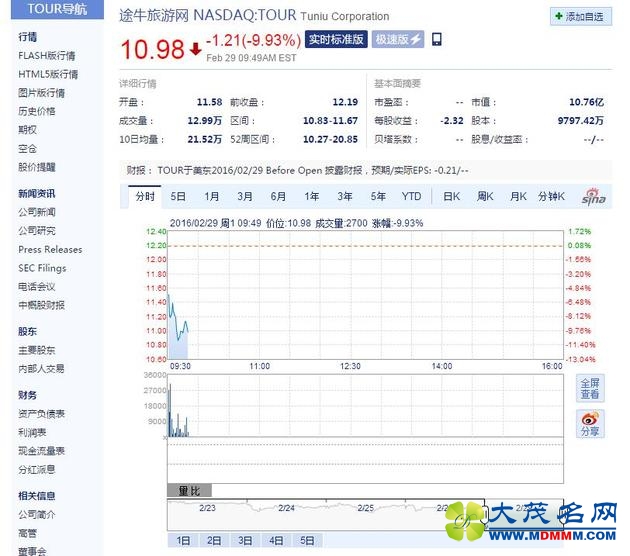
Task: Click the 5日 range button below chart
Action: (x=307, y=541)
